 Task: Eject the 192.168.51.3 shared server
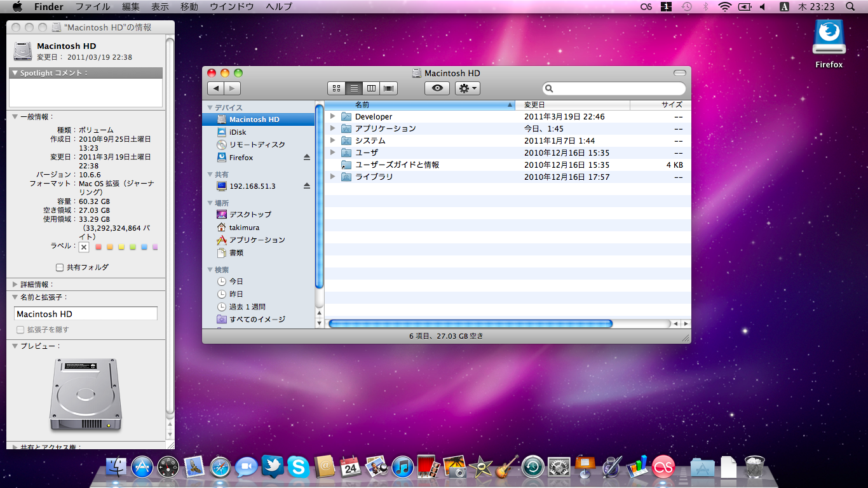[x=306, y=186]
